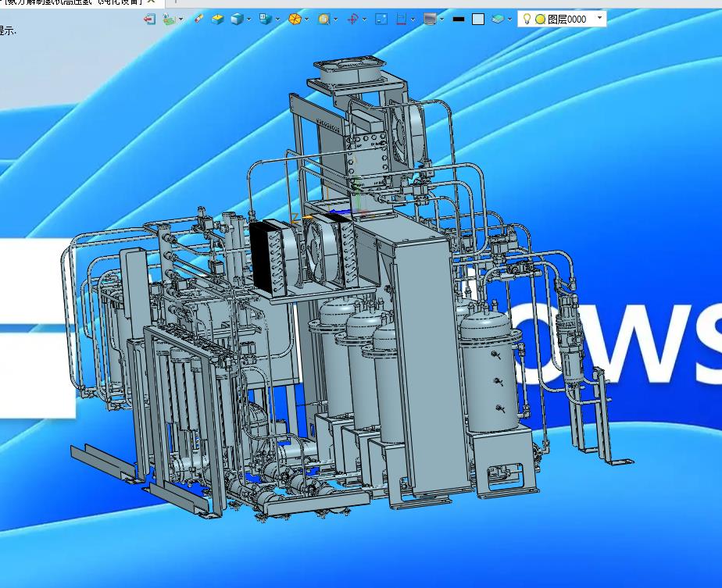This screenshot has height=588, width=722.
Task: Click the blue shaded cube display icon
Action: click(237, 20)
